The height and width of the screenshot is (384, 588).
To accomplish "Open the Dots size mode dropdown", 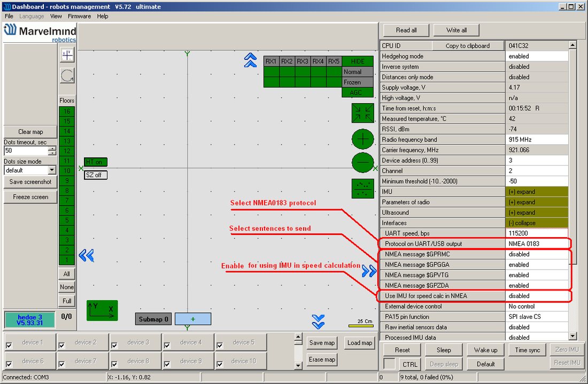I will click(x=52, y=170).
